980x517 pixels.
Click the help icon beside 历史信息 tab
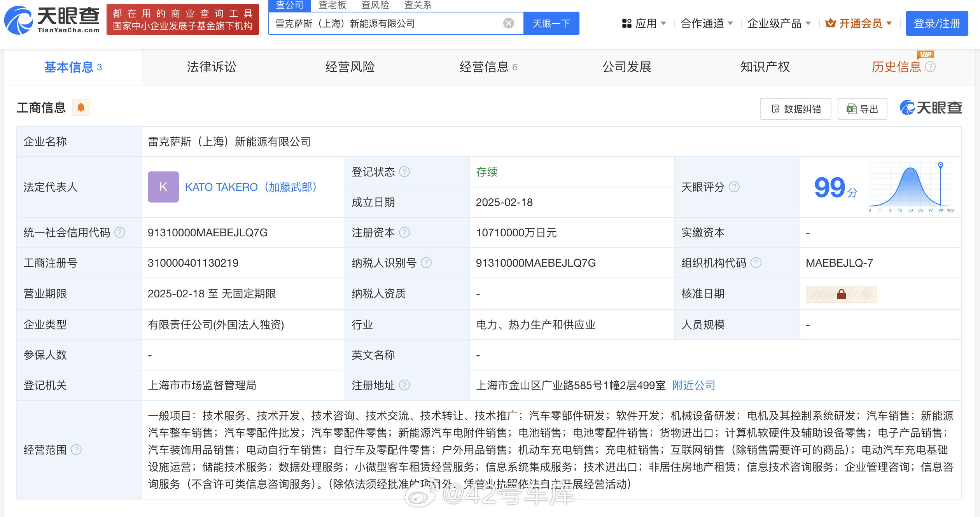click(x=930, y=67)
